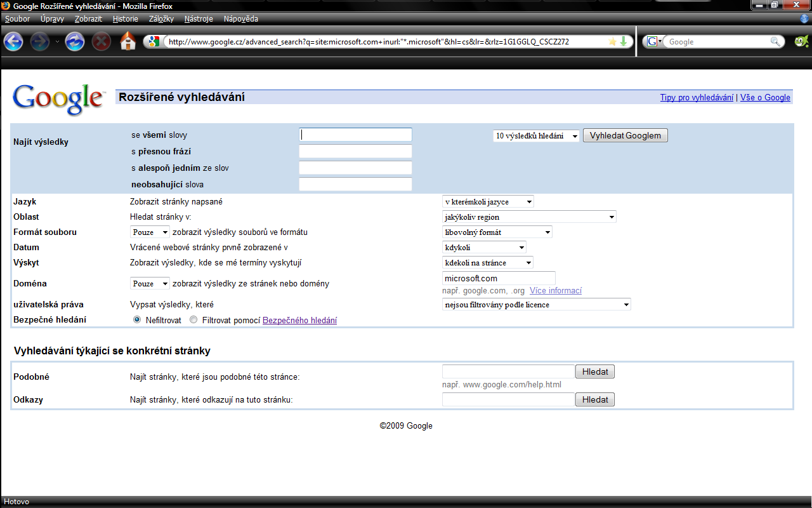
Task: Open the search engine selector G icon
Action: pyautogui.click(x=654, y=42)
